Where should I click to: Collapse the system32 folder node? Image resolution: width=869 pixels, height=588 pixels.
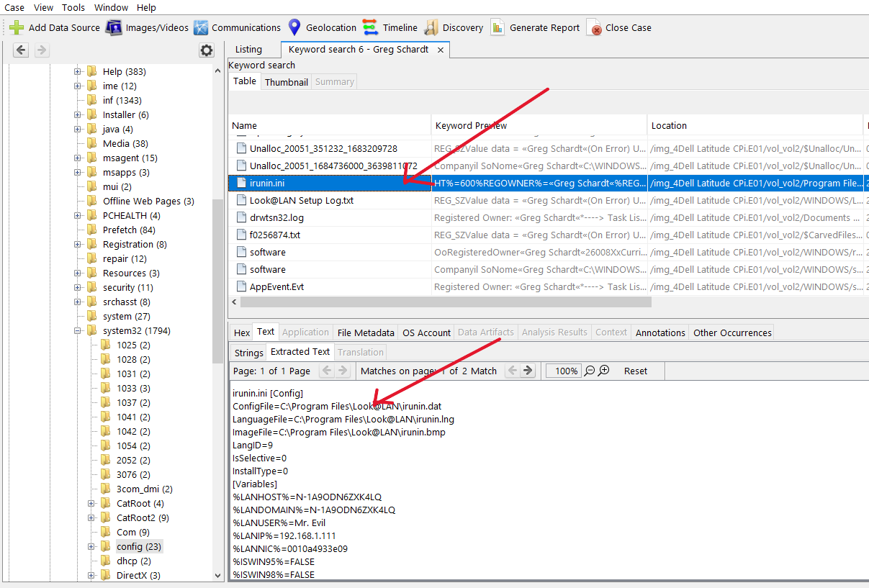(78, 330)
